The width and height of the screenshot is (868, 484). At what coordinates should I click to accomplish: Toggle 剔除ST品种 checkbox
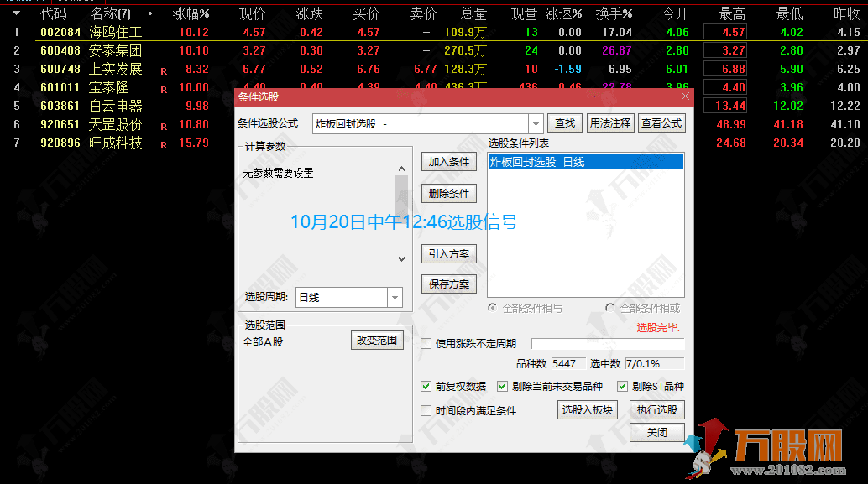[x=623, y=387]
